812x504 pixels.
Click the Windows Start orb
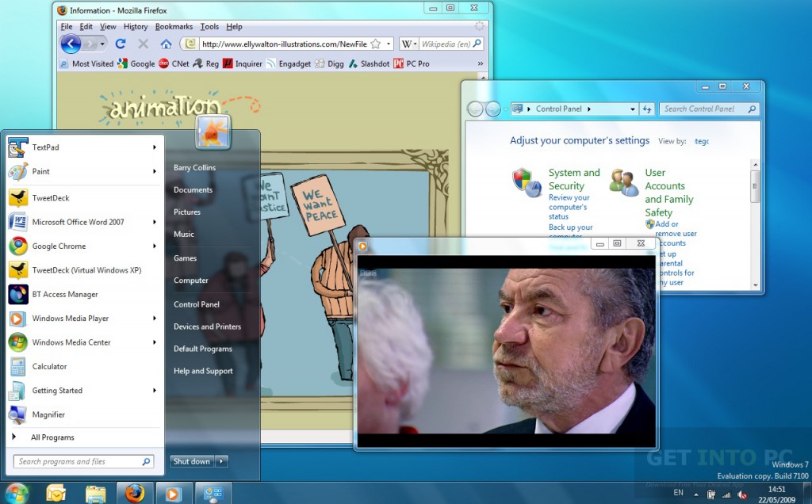[x=17, y=493]
